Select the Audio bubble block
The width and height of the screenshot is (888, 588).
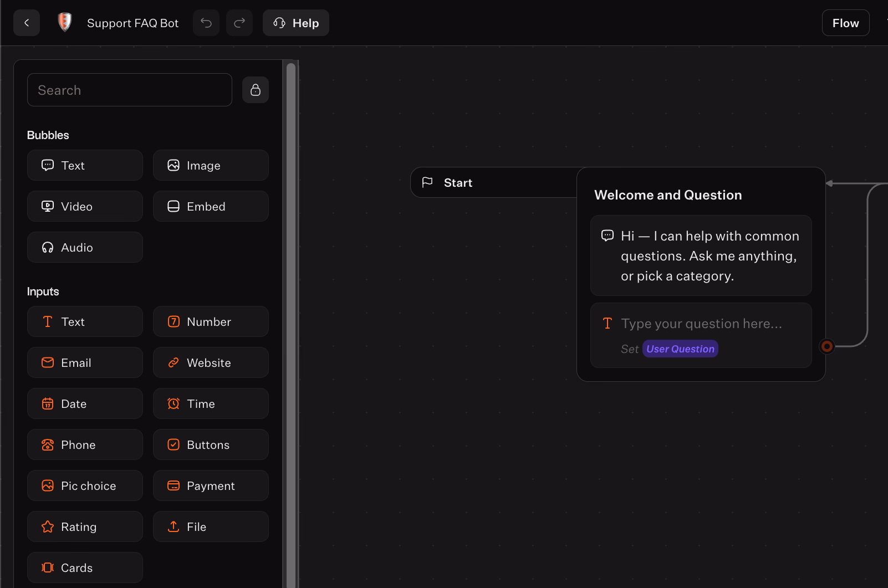pos(85,247)
